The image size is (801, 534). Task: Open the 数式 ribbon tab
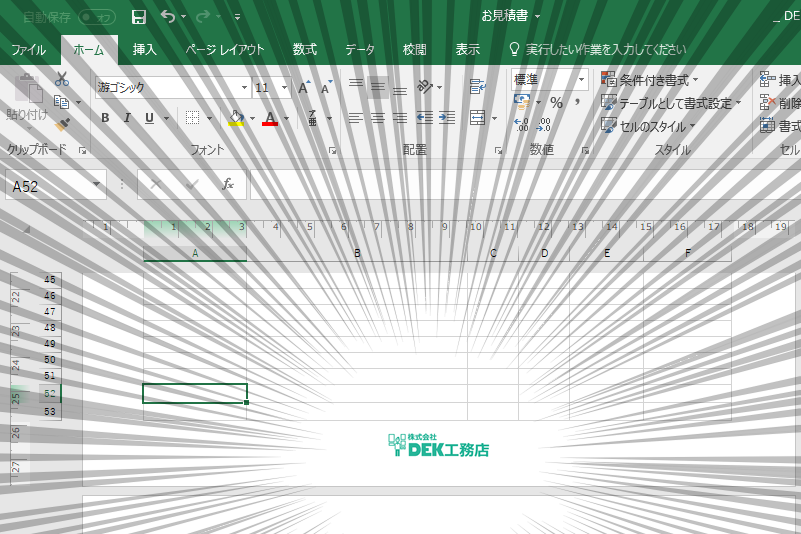pyautogui.click(x=305, y=50)
